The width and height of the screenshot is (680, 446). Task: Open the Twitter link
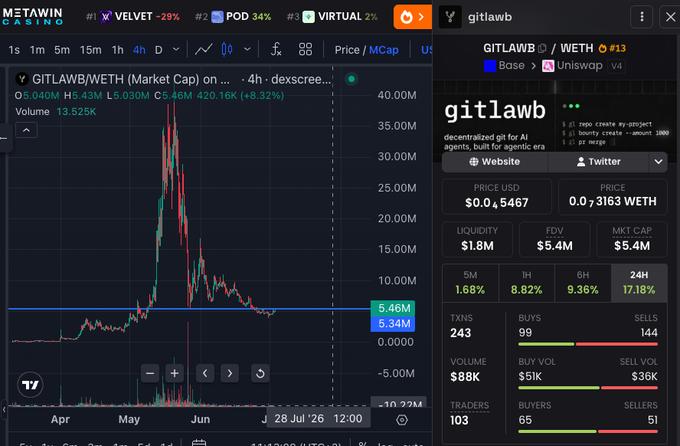599,162
